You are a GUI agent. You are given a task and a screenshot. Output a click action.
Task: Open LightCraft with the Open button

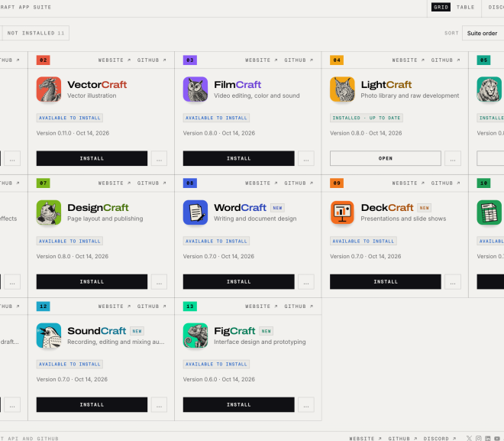[386, 158]
